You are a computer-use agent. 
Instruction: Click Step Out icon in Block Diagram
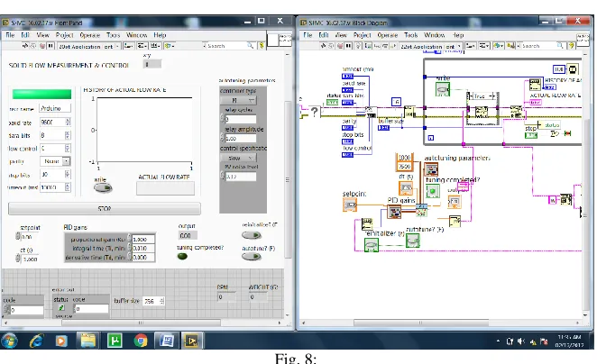click(393, 46)
